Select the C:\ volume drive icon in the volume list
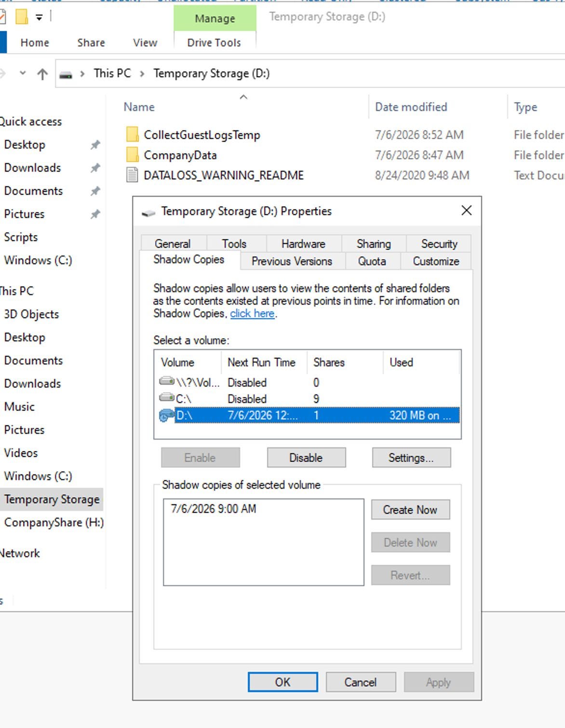565x728 pixels. tap(167, 398)
